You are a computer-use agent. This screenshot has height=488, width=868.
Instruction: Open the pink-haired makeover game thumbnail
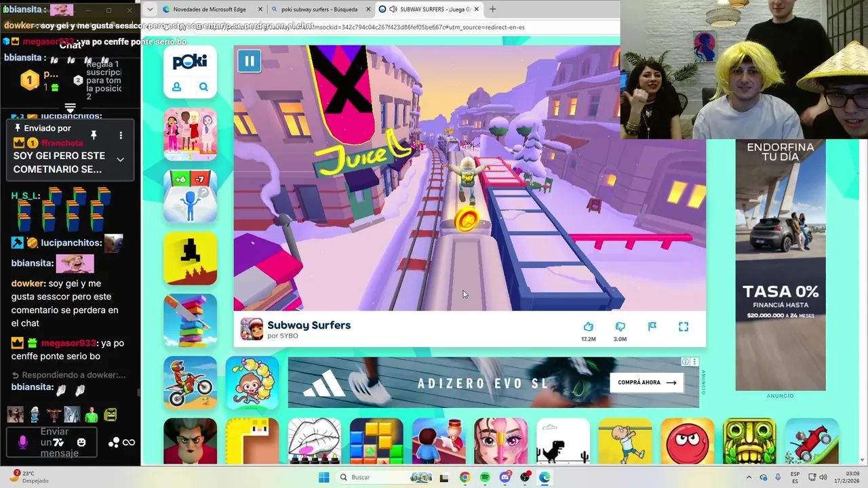[x=500, y=441]
